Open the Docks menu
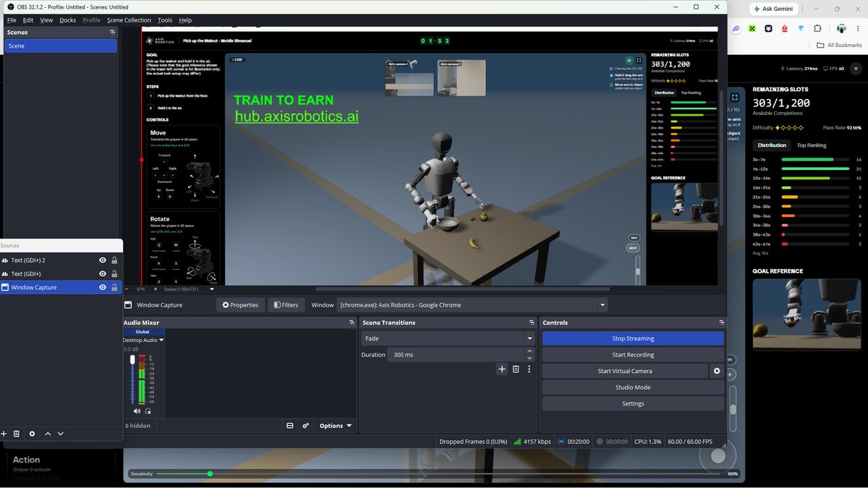This screenshot has height=488, width=868. point(68,20)
